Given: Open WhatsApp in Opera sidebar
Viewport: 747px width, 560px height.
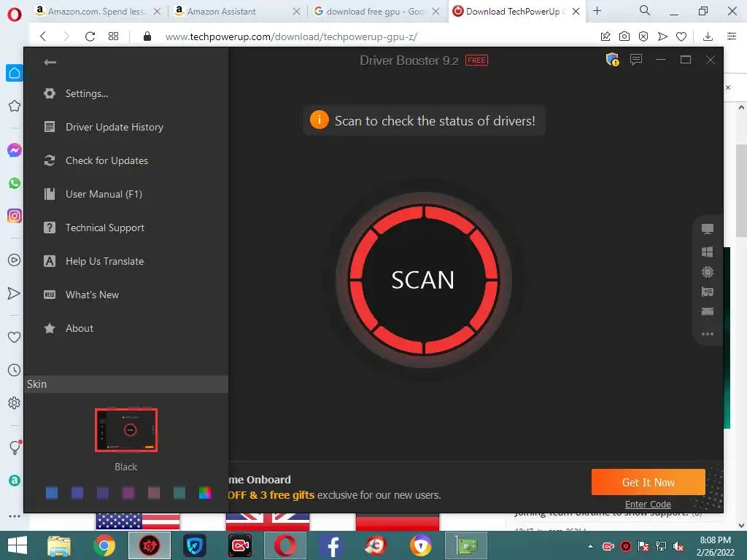Looking at the screenshot, I should (x=15, y=183).
